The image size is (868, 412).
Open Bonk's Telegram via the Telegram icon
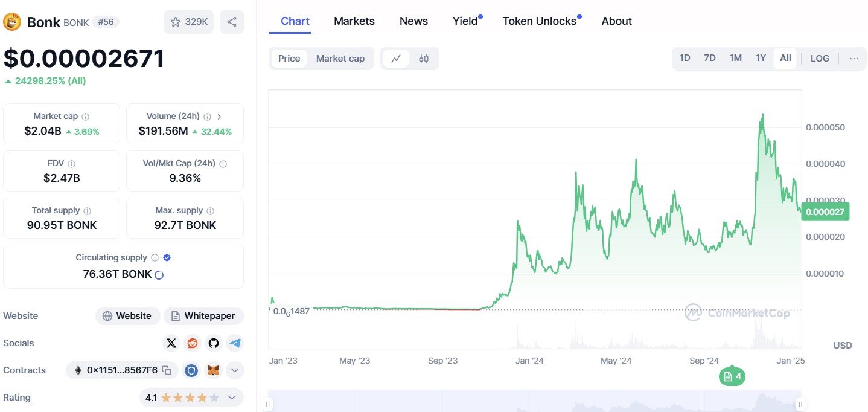click(235, 343)
